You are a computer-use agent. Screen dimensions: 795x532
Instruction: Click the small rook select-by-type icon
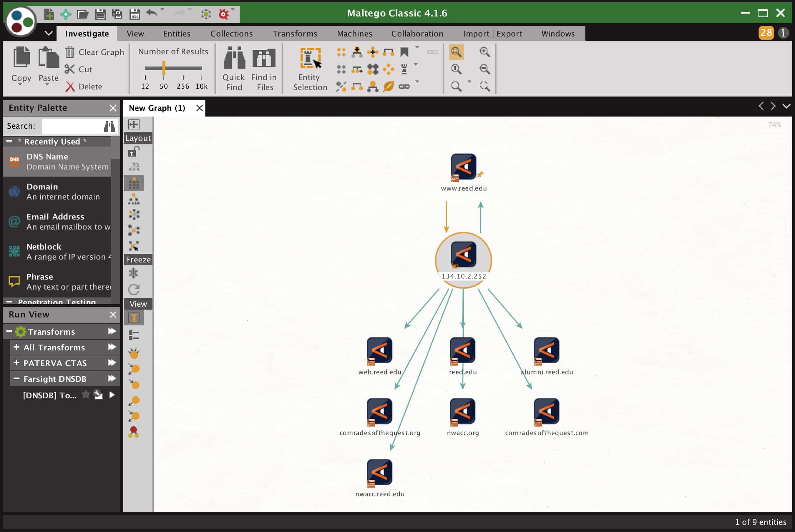404,69
